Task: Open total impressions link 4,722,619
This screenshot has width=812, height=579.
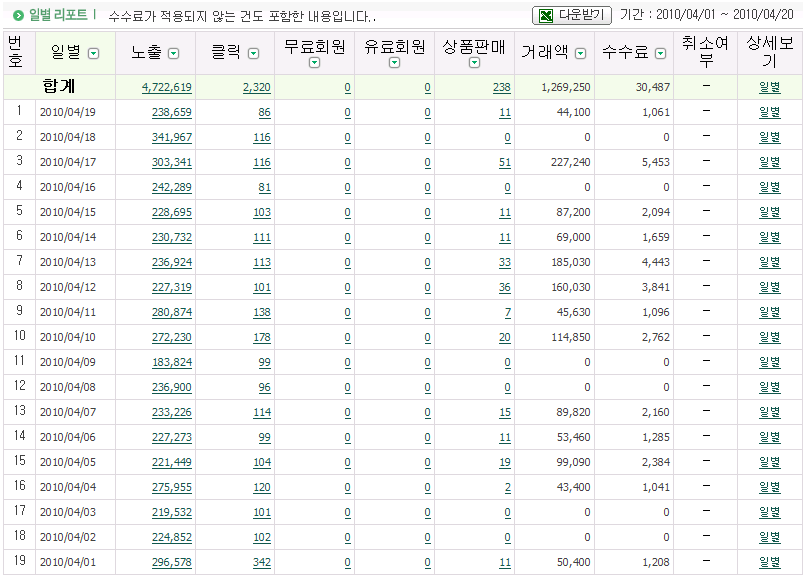Action: pos(167,88)
